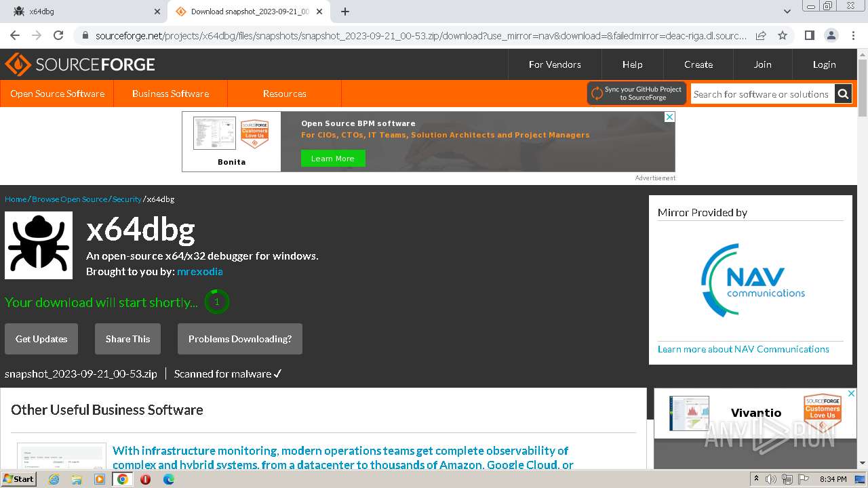The image size is (868, 488).
Task: Click Browse Open Source breadcrumb
Action: tap(70, 199)
